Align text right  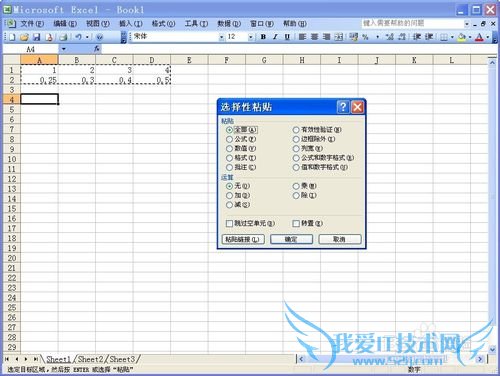[x=326, y=37]
